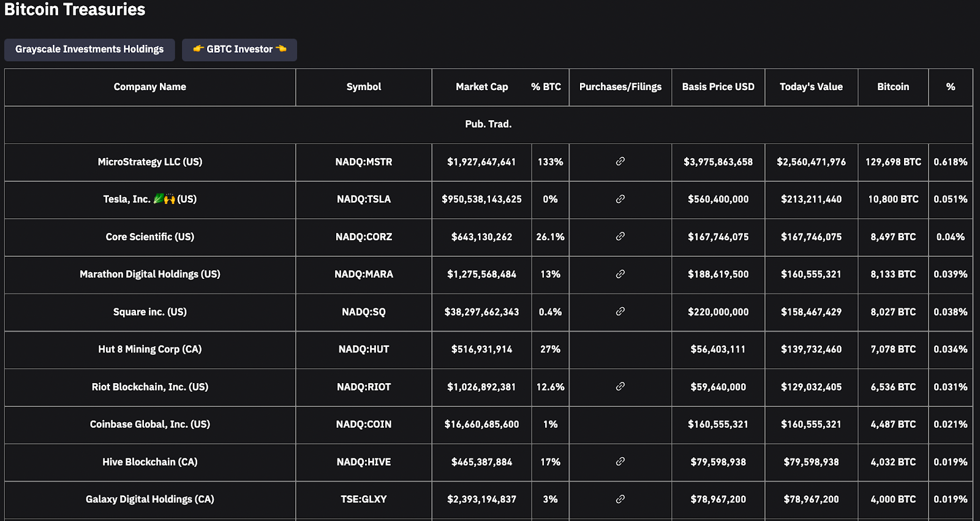Open Marathon Digital filings link icon
980x521 pixels.
click(620, 274)
